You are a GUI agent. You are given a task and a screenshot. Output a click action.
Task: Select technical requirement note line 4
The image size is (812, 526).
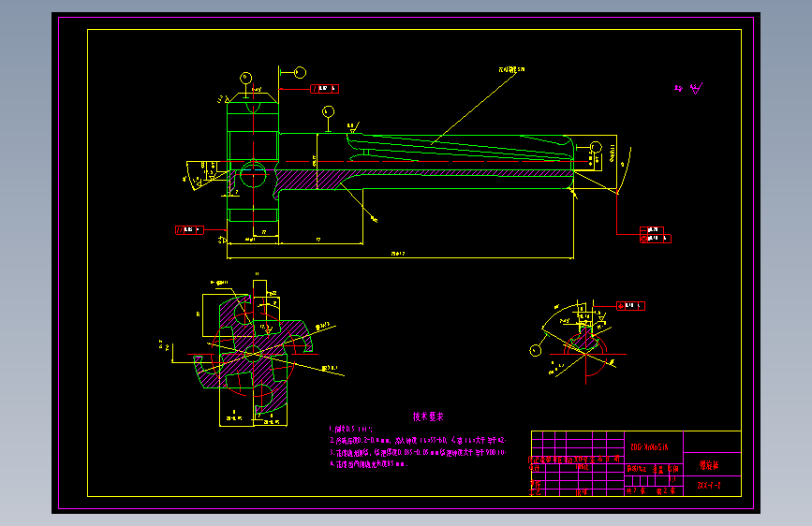[369, 464]
